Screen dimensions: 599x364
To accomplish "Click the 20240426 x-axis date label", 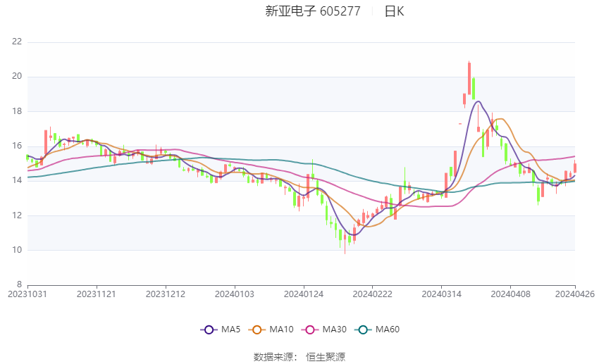I will (x=575, y=294).
